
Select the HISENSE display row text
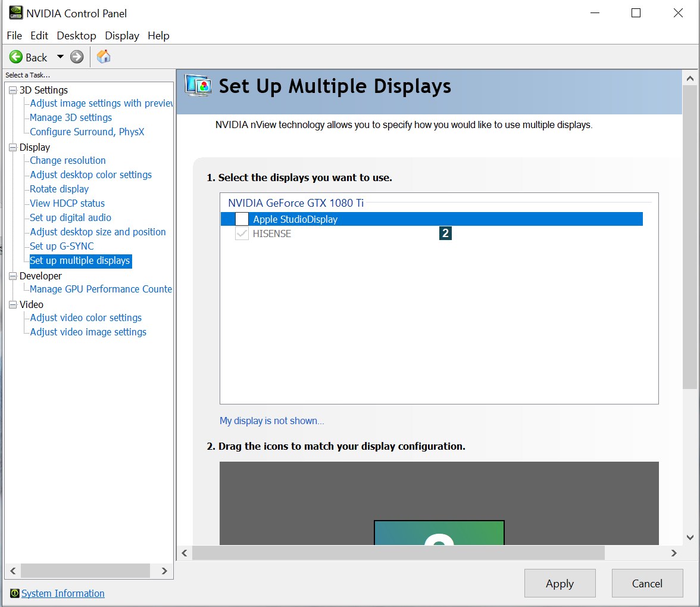(x=272, y=234)
